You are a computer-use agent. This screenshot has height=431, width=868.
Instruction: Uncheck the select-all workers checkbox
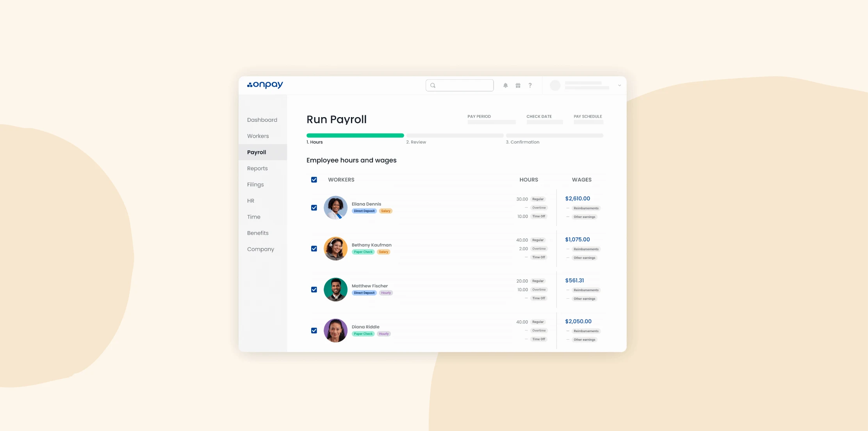click(314, 180)
